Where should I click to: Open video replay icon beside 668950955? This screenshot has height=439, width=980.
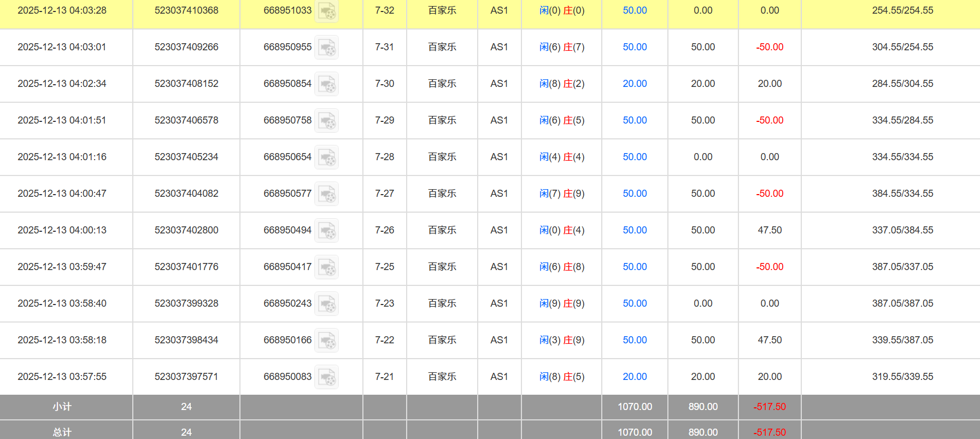(327, 48)
